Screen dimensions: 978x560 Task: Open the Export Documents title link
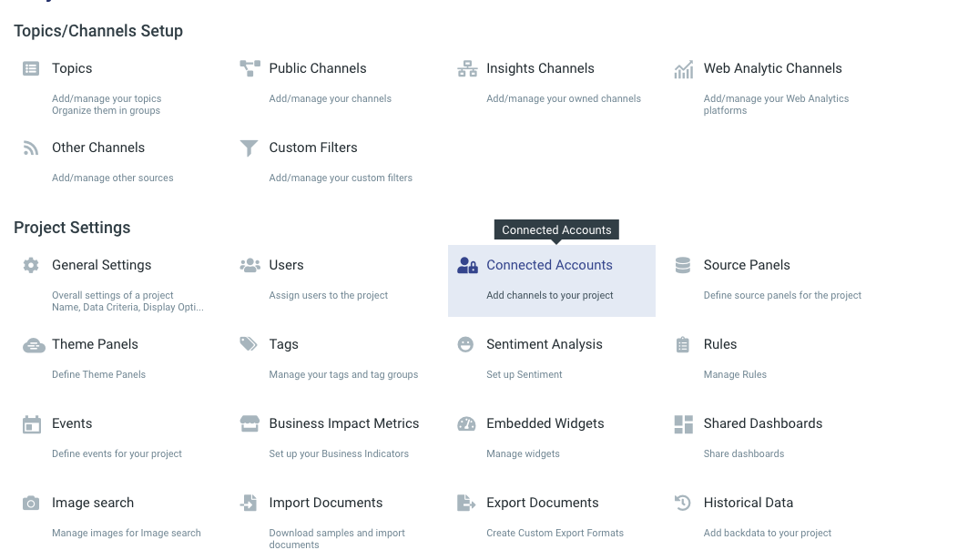point(543,503)
